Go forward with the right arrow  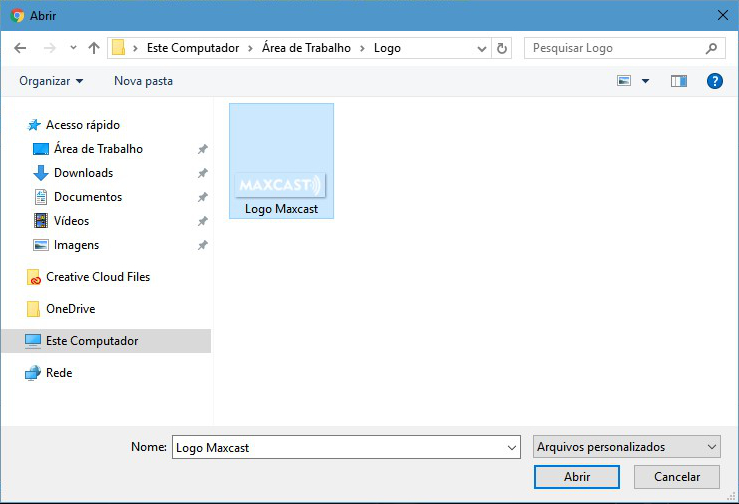pyautogui.click(x=49, y=48)
